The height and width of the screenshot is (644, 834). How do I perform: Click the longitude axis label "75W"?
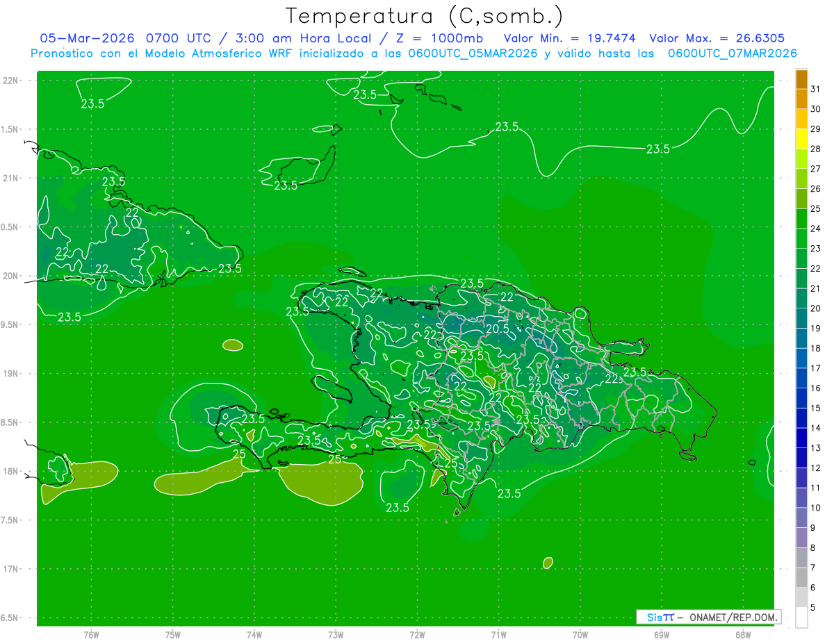pos(173,635)
